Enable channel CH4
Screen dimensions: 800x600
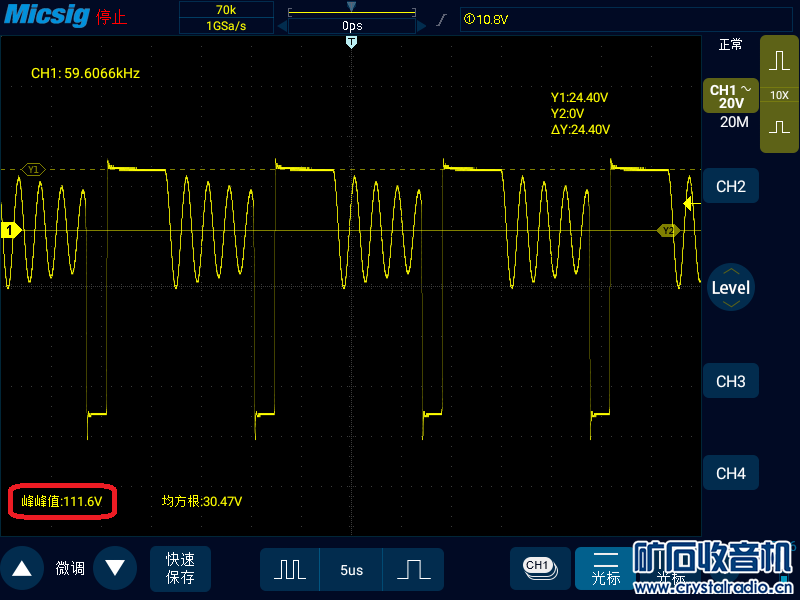coord(731,473)
